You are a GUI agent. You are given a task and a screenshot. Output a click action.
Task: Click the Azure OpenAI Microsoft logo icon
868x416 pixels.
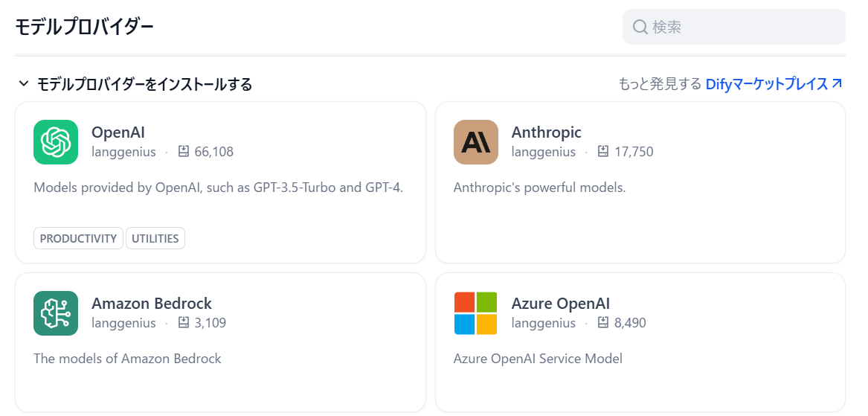[x=475, y=313]
